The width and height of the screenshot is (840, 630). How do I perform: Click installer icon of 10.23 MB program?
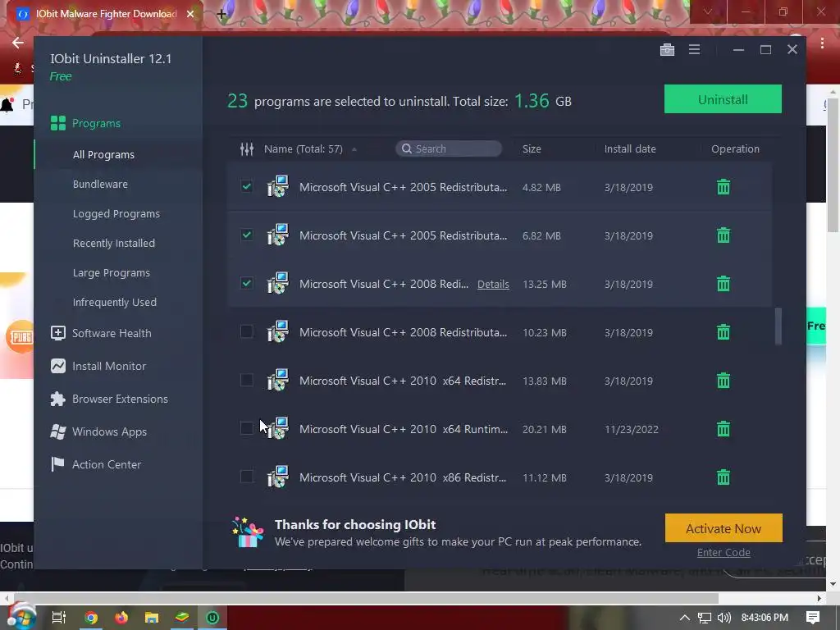pos(277,331)
